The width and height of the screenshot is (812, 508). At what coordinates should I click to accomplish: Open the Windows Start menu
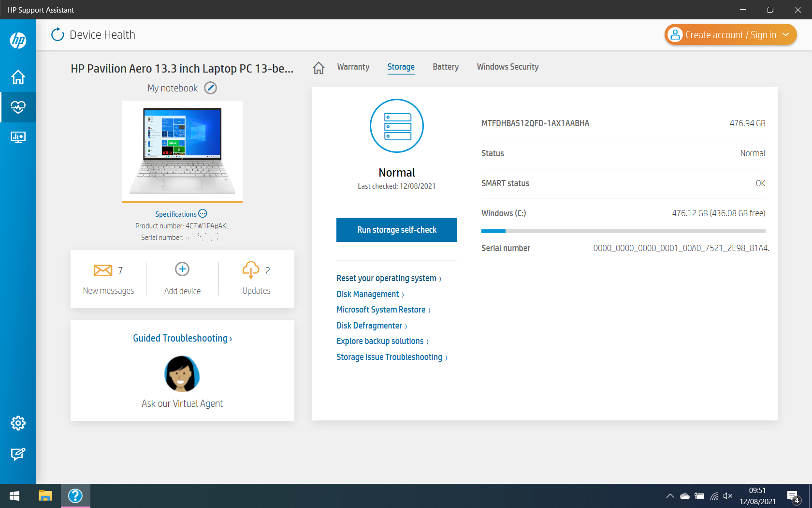point(14,496)
